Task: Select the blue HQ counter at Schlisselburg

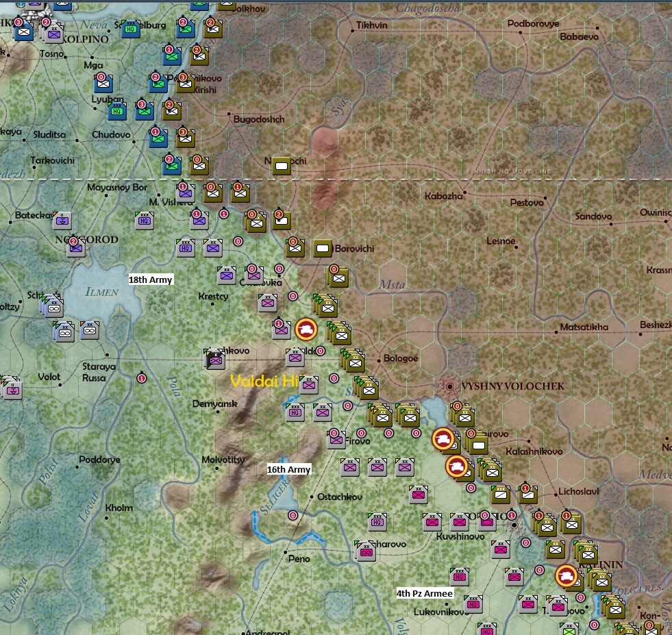Action: [131, 28]
